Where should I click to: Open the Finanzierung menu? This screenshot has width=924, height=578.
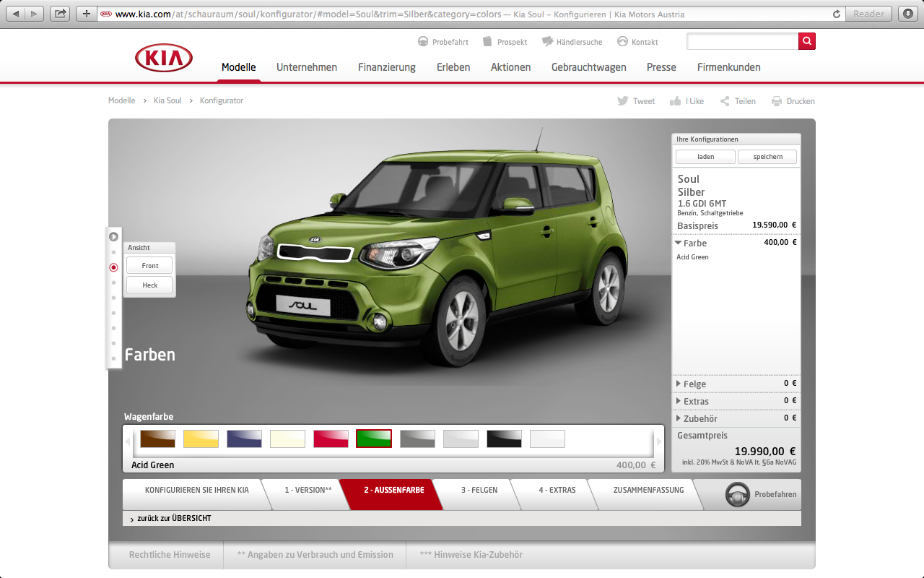[x=387, y=67]
